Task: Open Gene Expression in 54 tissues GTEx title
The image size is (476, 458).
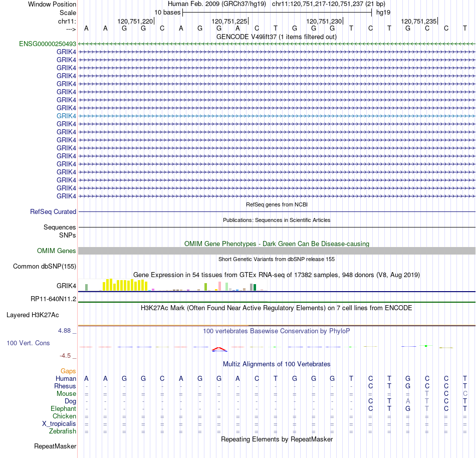Action: pos(277,275)
